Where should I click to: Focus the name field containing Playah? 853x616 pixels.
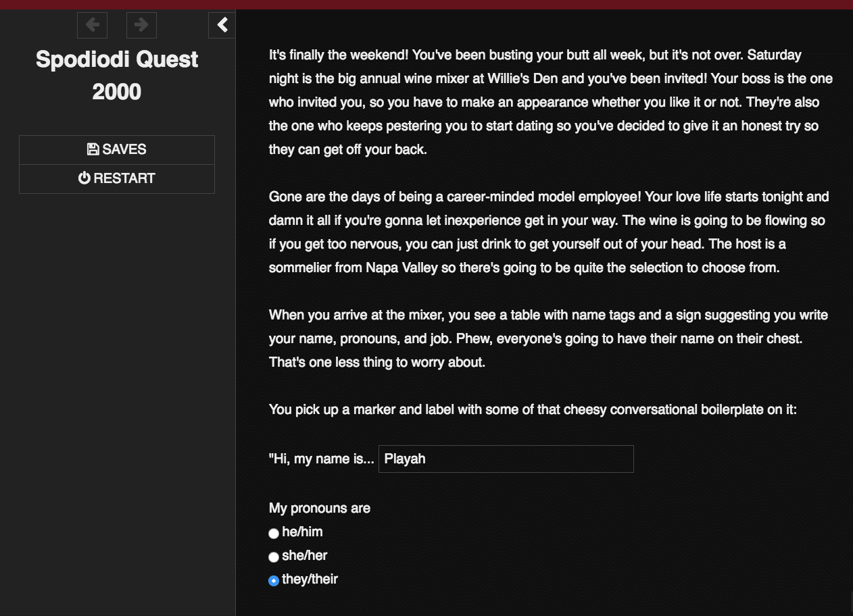[x=506, y=459]
